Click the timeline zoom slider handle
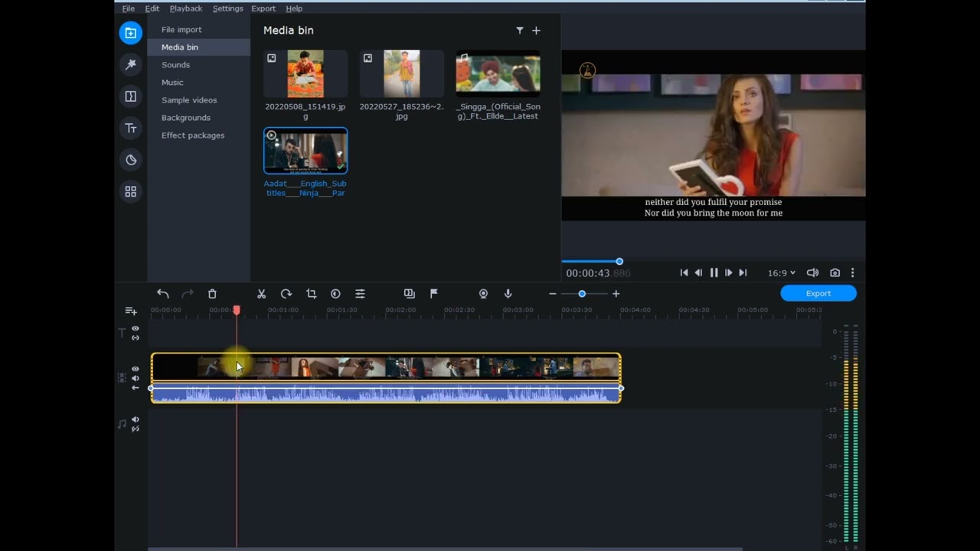Viewport: 980px width, 551px height. [582, 294]
